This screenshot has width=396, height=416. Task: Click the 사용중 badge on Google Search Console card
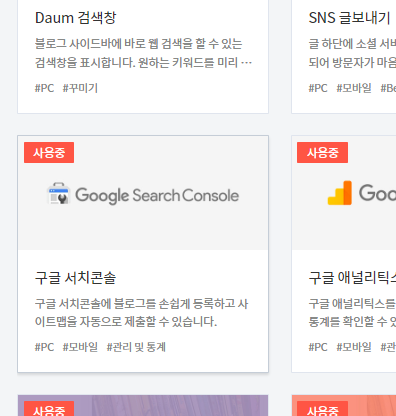pos(49,153)
